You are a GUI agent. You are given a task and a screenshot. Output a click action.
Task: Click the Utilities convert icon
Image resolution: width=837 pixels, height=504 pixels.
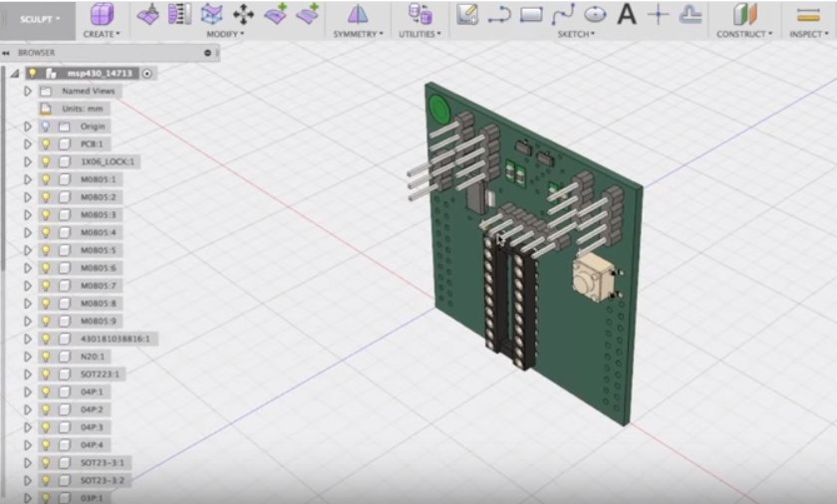coord(420,14)
